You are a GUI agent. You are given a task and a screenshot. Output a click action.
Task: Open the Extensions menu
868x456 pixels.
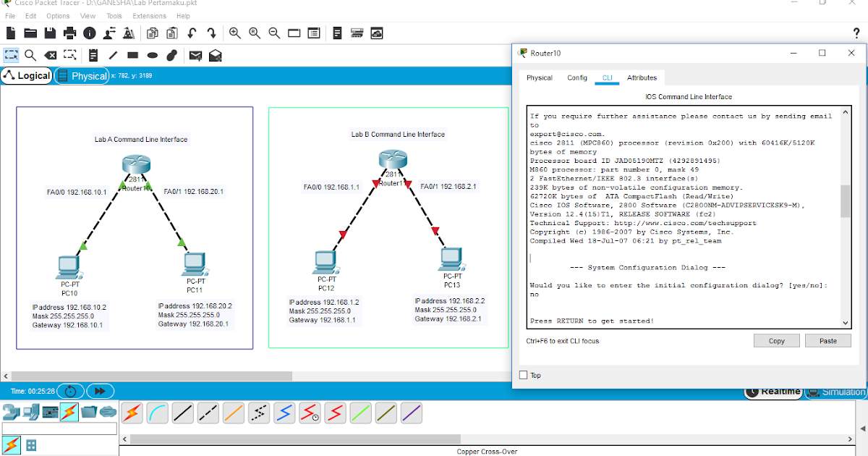(149, 15)
